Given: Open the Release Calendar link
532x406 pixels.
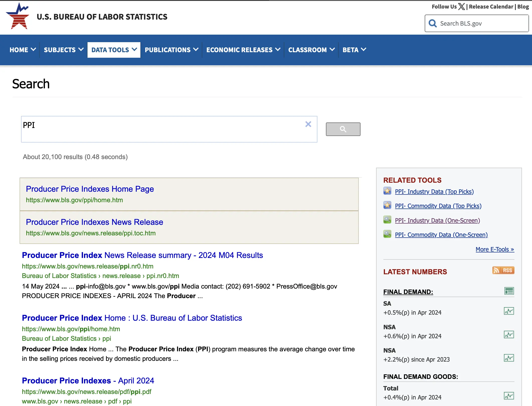Looking at the screenshot, I should click(x=491, y=7).
